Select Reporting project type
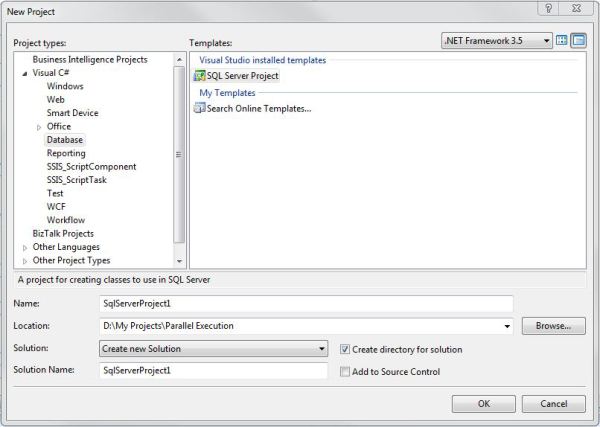The image size is (600, 427). tap(66, 153)
